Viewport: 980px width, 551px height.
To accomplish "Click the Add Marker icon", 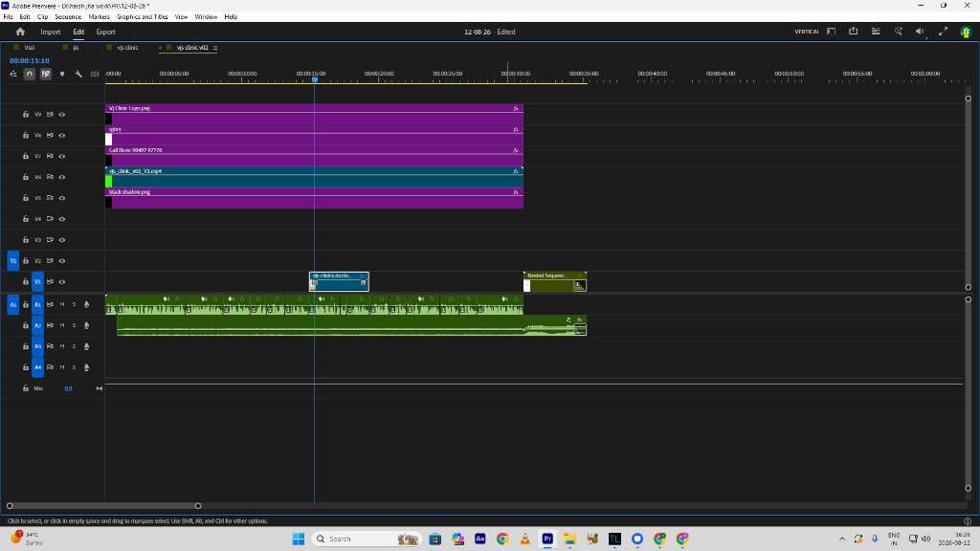I will click(x=62, y=74).
